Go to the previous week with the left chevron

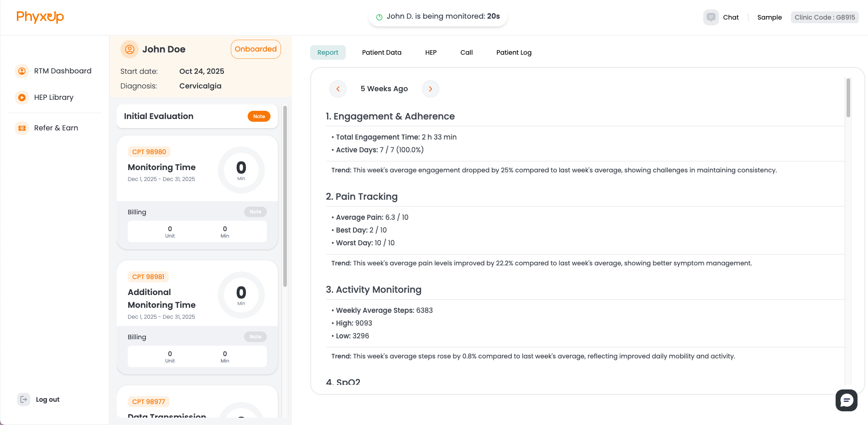click(338, 89)
